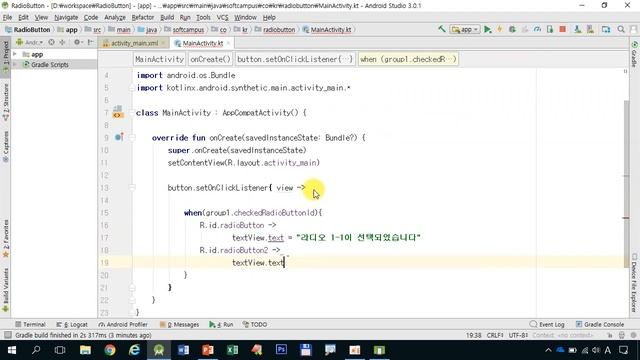Screen dimensions: 640x360
Task: Collapse the onCreate function fold marker
Action: 132,138
